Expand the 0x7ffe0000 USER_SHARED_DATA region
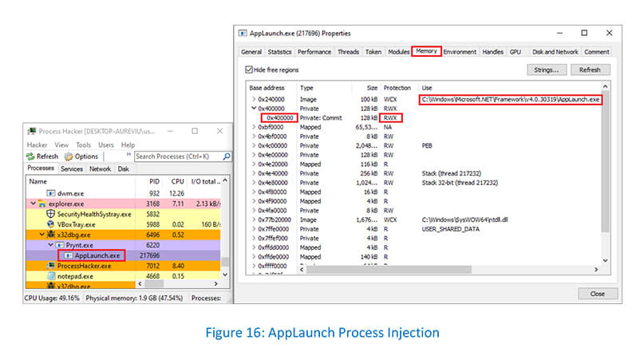 point(254,229)
